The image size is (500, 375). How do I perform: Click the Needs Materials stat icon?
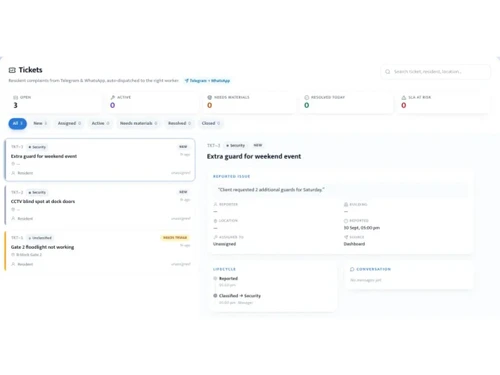[210, 97]
